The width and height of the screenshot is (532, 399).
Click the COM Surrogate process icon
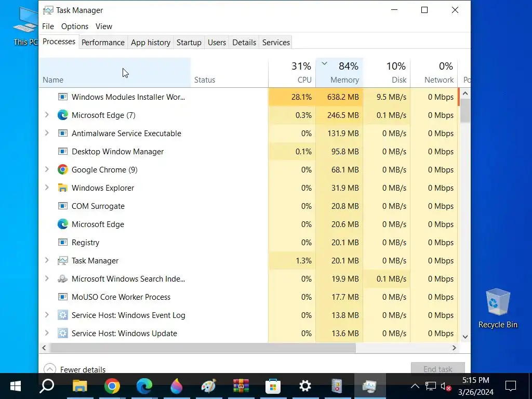tap(62, 206)
